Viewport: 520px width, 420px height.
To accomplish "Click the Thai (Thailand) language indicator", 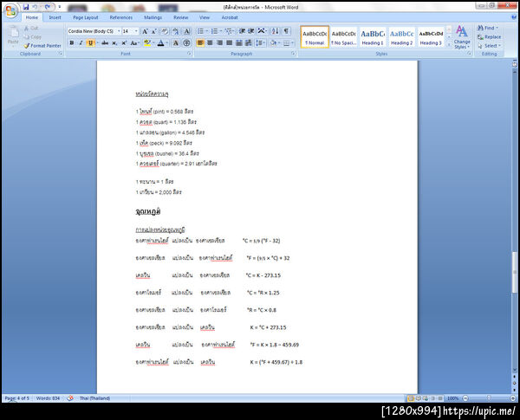I will [x=94, y=398].
